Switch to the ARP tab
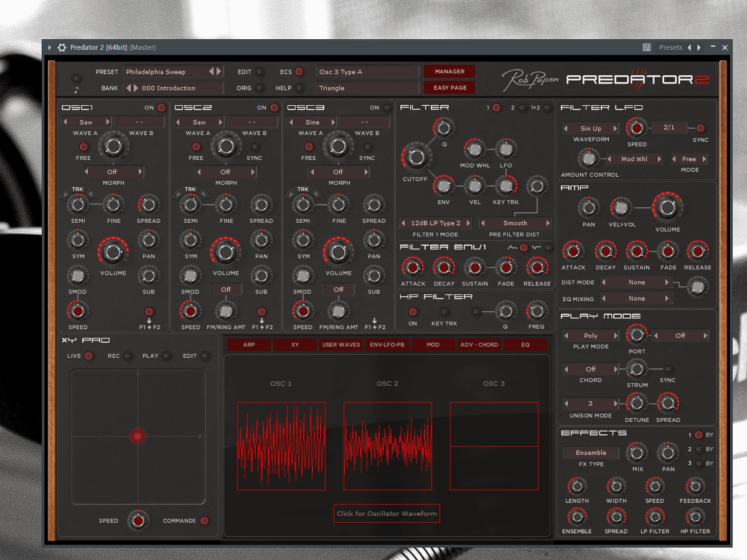 pos(249,345)
